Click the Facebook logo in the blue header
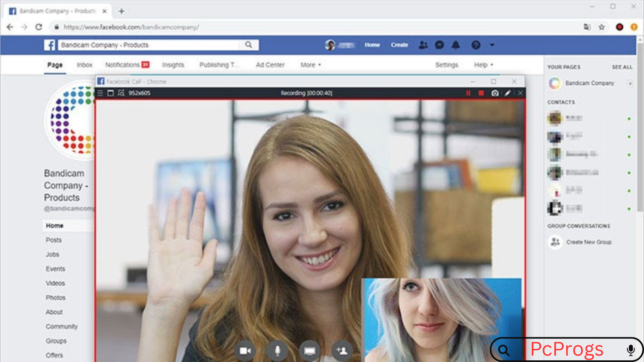This screenshot has width=644, height=362. [50, 45]
